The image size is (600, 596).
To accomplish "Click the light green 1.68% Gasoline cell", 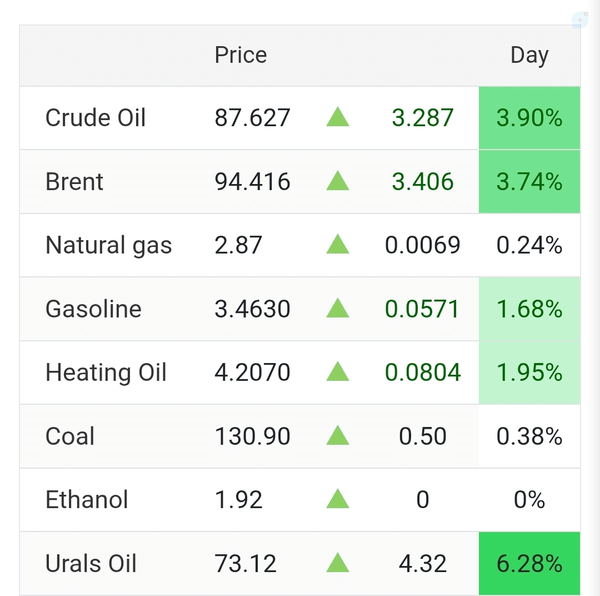I will tap(530, 309).
